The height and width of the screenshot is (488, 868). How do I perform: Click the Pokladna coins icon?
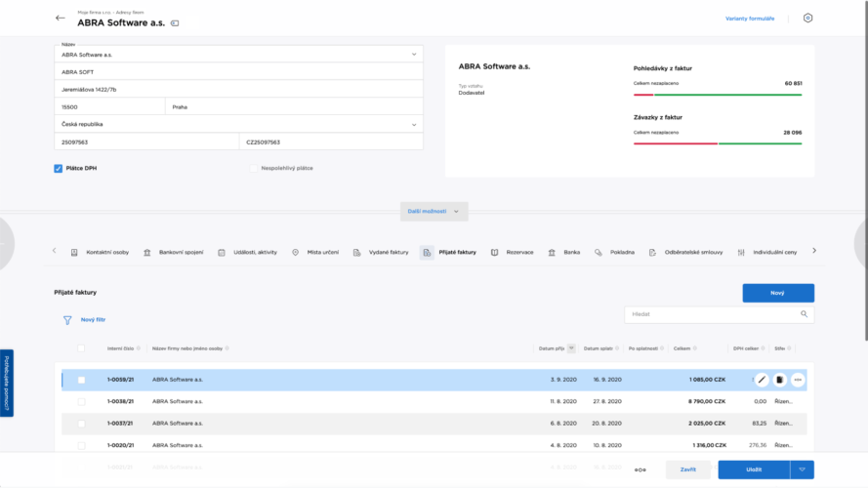coord(599,253)
